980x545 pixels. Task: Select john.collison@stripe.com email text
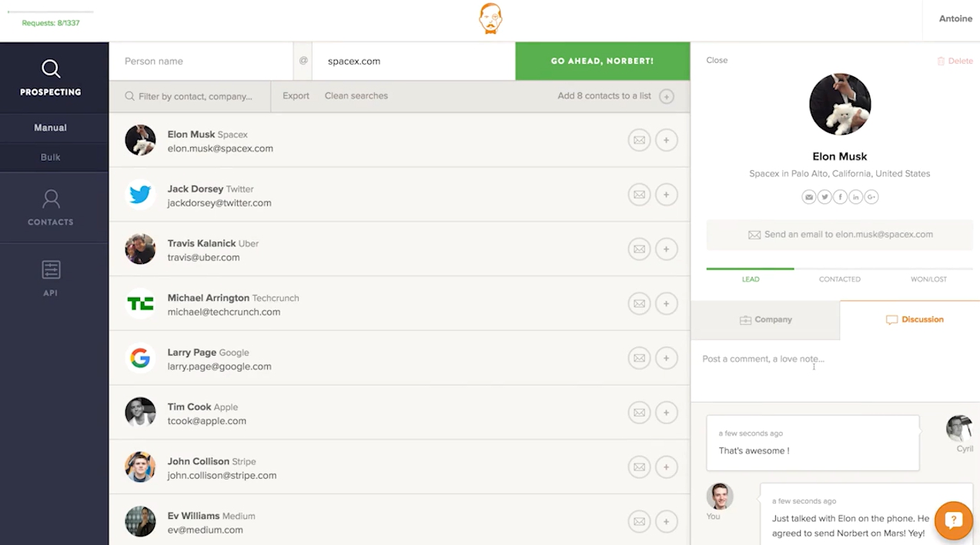[222, 476]
